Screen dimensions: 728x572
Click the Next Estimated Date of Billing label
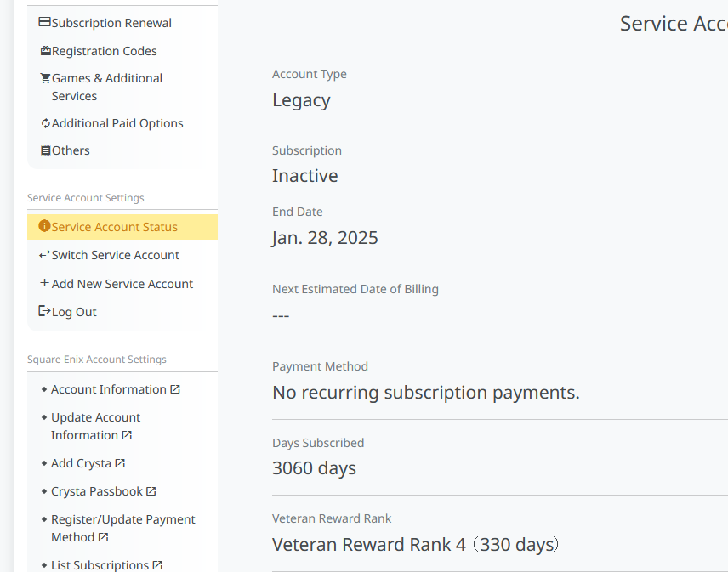point(355,289)
